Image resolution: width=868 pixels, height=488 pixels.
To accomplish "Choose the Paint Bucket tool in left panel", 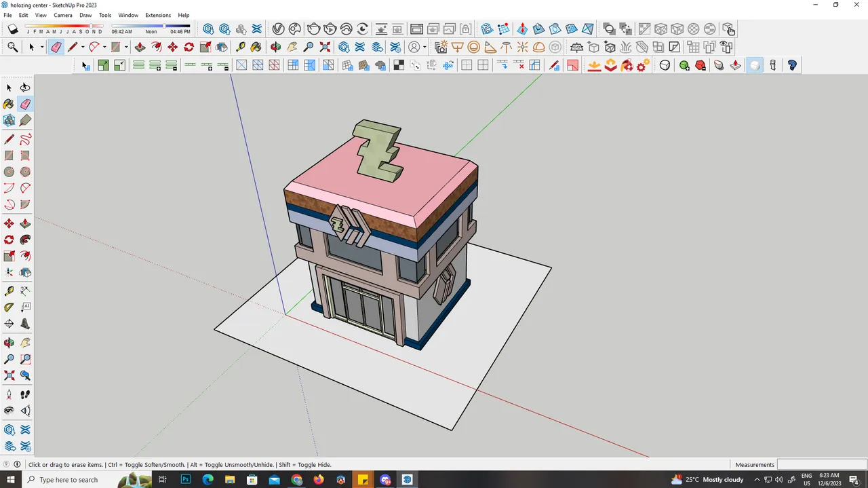I will (x=9, y=104).
